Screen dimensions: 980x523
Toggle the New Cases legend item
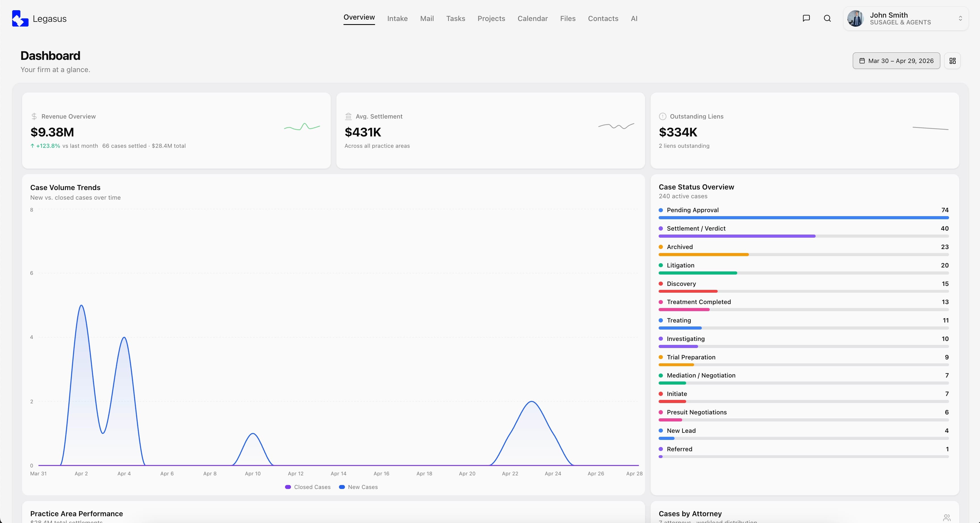click(358, 487)
